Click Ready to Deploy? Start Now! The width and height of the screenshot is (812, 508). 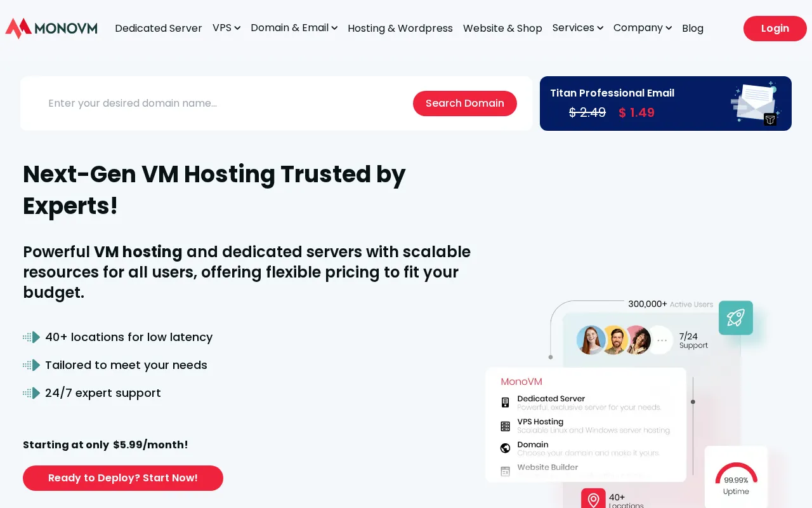(x=123, y=478)
